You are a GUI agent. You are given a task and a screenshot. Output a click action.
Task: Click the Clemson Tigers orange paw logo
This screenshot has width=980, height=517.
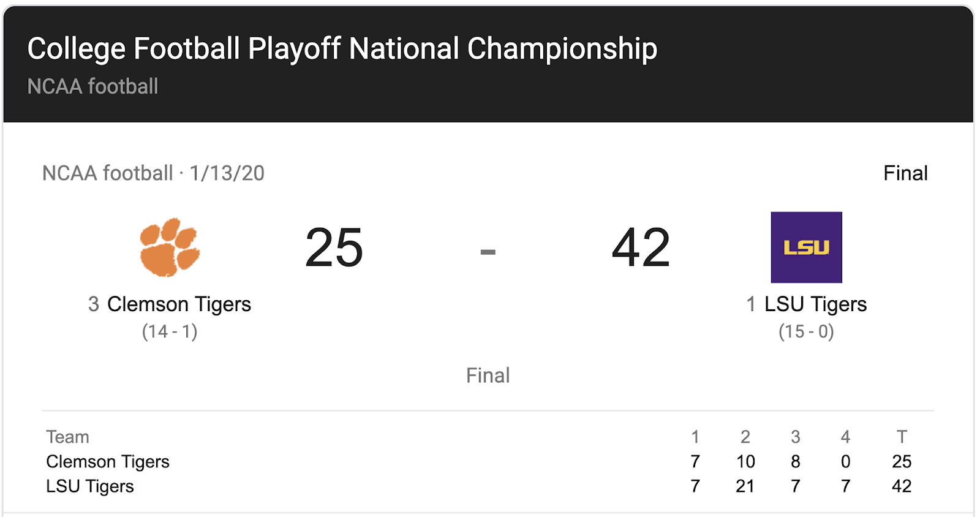tap(170, 247)
